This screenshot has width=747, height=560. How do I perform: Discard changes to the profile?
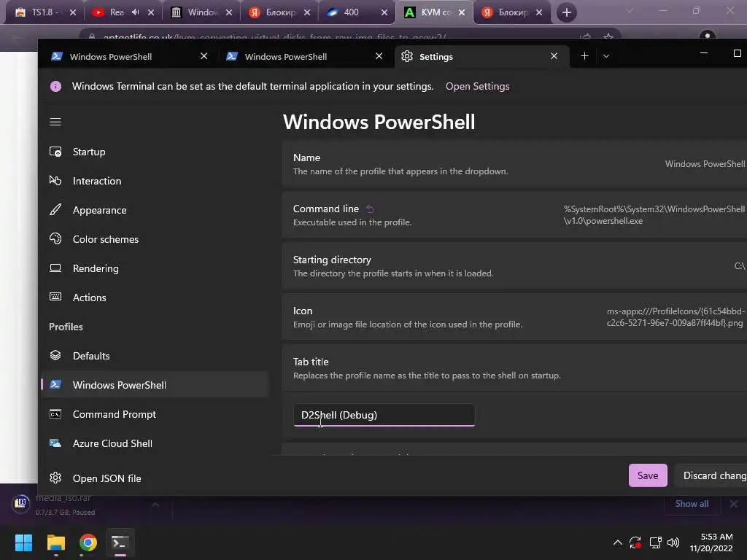click(x=711, y=475)
